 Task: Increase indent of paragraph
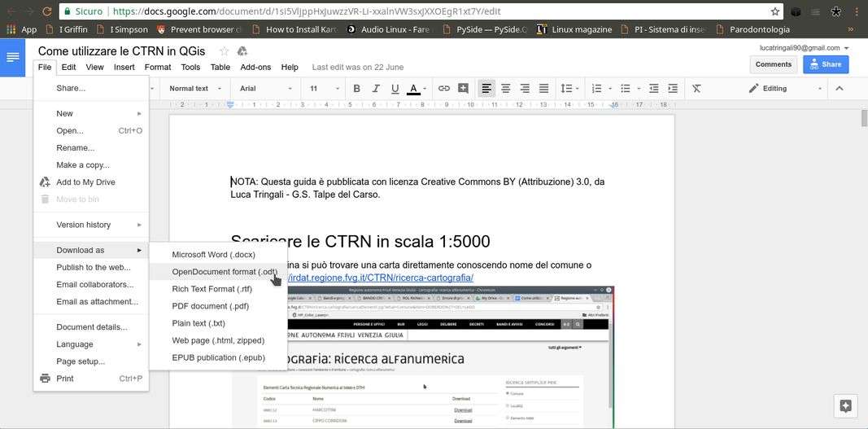click(673, 88)
